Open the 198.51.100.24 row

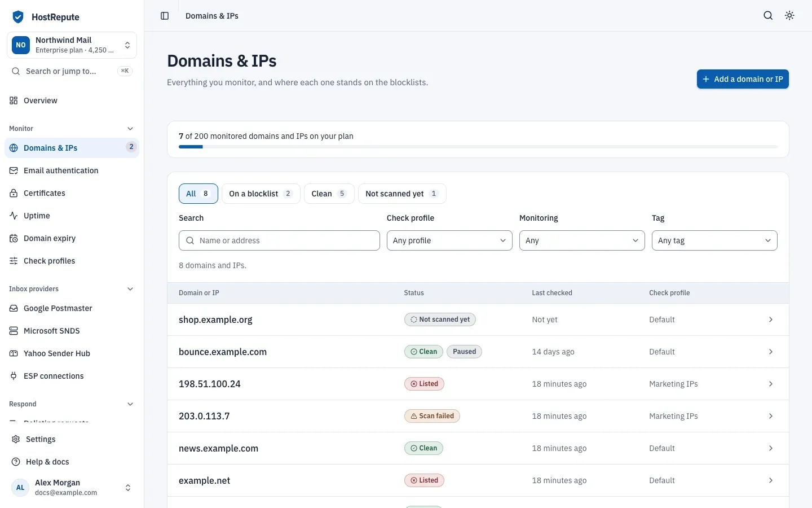pos(478,384)
